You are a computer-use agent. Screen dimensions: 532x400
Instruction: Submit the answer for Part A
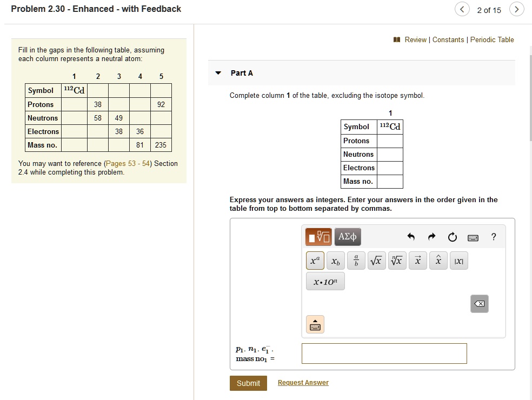(248, 383)
